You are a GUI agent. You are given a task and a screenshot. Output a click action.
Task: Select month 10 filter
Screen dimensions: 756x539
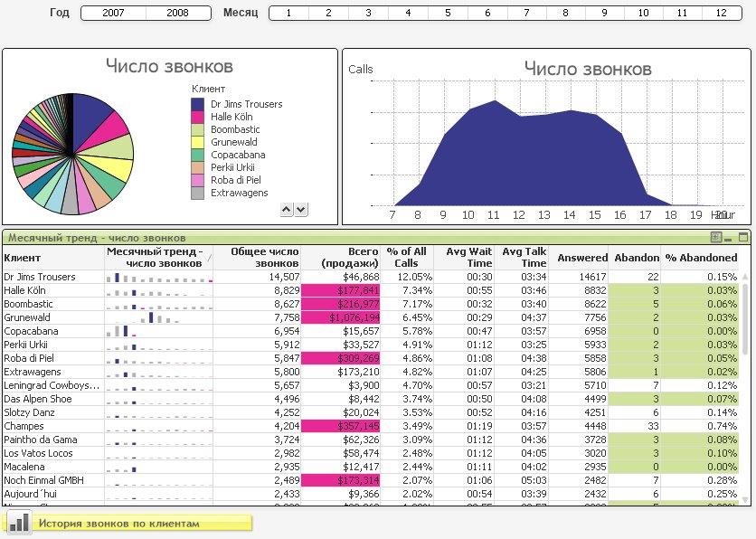pos(643,13)
